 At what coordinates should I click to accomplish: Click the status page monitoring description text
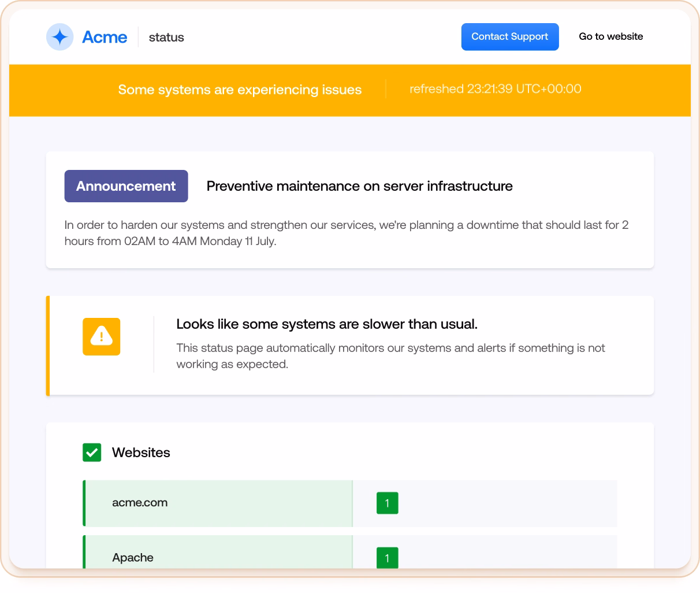390,356
